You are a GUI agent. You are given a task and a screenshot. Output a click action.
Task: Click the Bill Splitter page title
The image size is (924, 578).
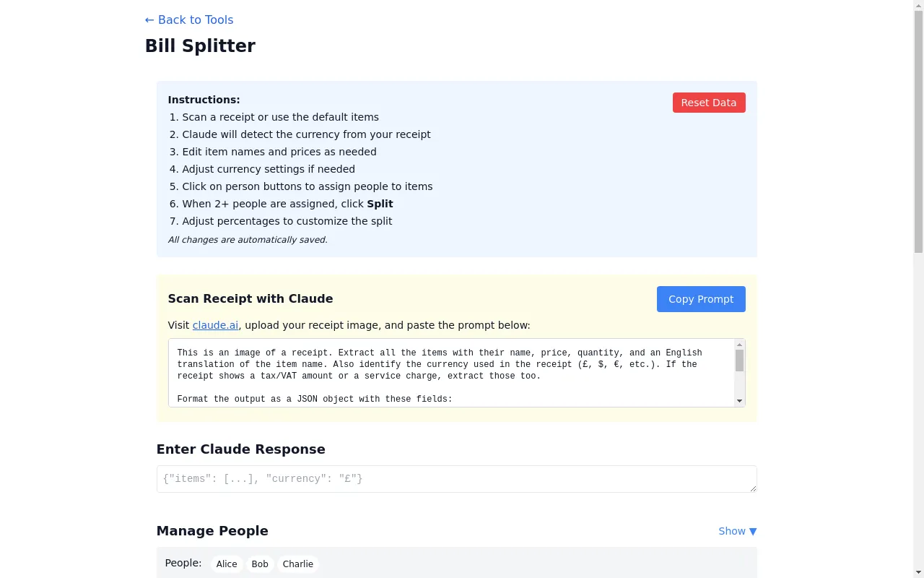[200, 46]
